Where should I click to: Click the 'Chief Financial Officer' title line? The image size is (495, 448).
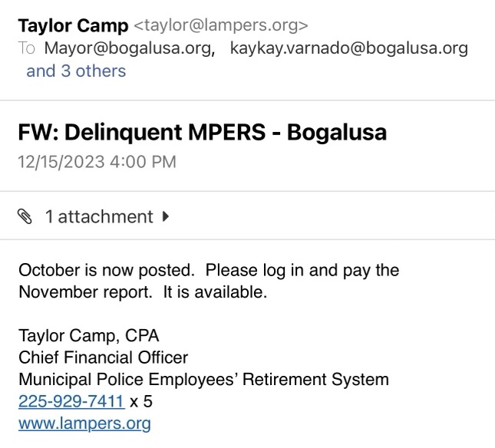click(104, 357)
